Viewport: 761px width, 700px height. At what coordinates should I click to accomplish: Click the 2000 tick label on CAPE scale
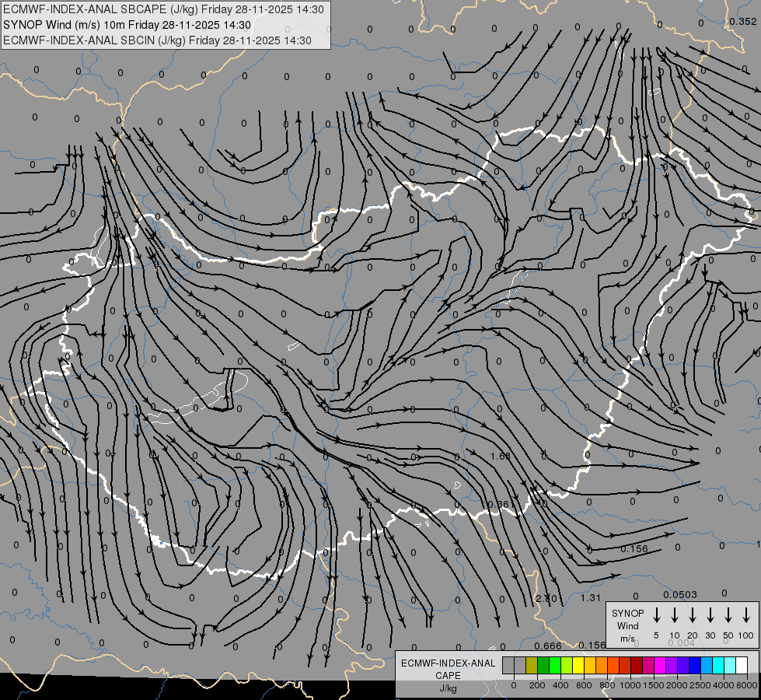676,685
